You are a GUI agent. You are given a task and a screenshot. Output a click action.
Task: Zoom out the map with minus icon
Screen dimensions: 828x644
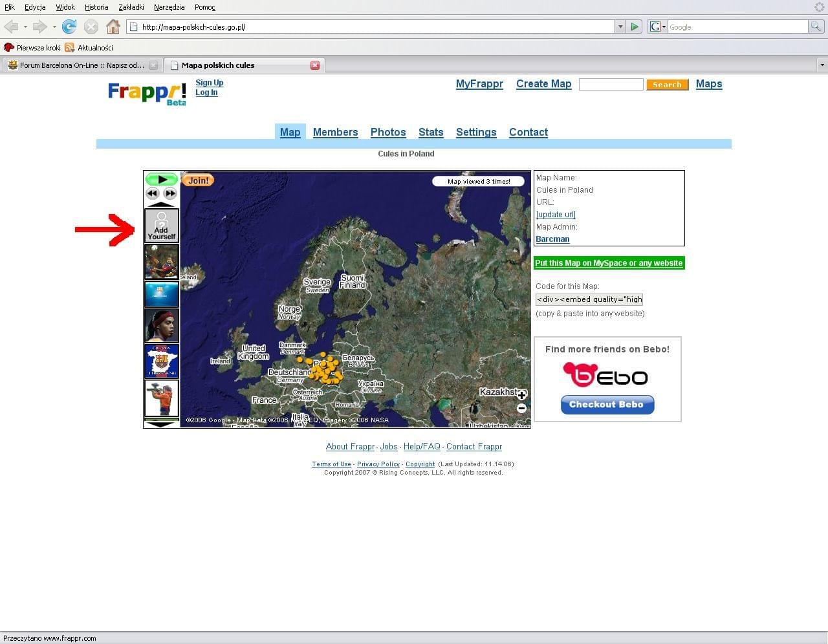pyautogui.click(x=522, y=408)
